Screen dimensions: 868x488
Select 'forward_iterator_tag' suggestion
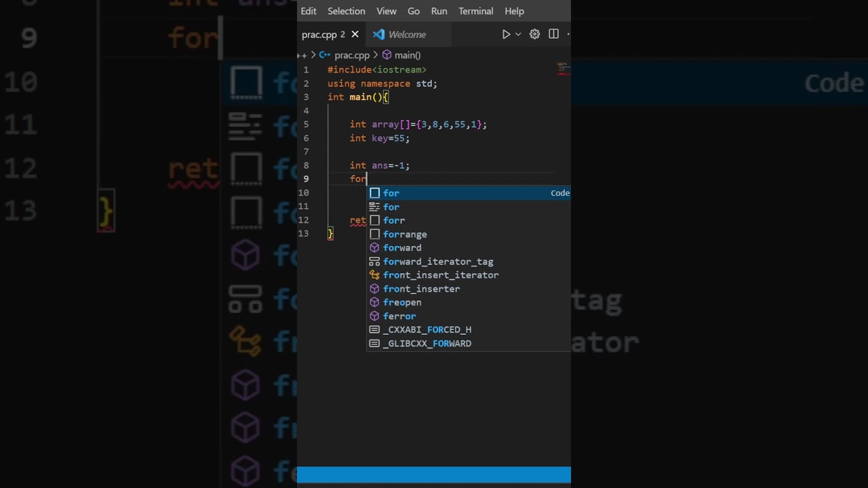point(469,262)
